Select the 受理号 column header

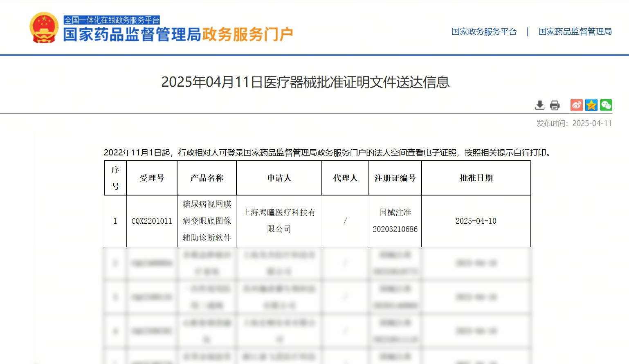152,178
